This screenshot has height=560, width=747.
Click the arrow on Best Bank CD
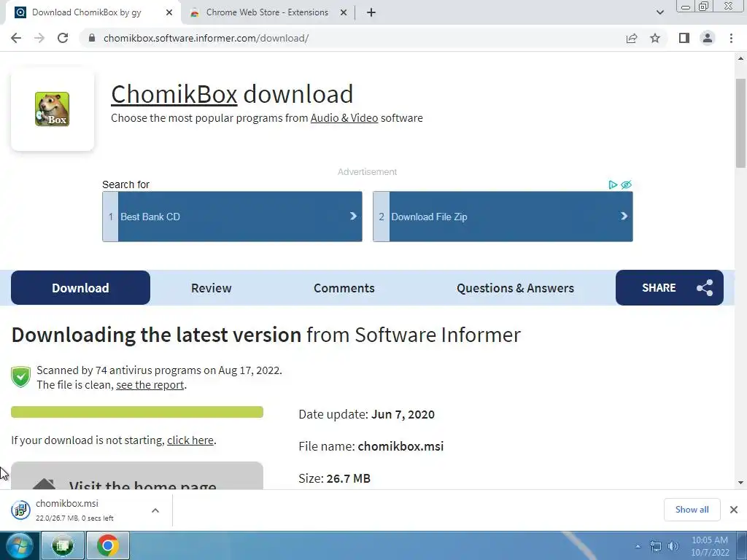(353, 216)
